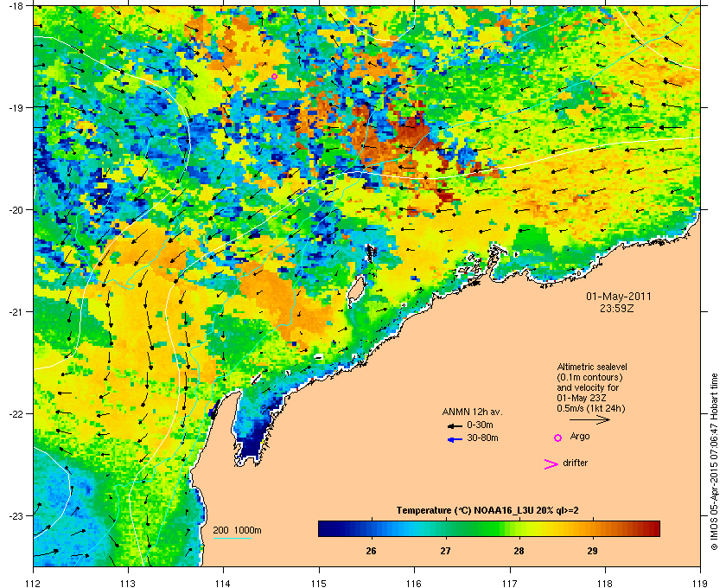Image resolution: width=726 pixels, height=588 pixels.
Task: Click the magenta Argo legend circle
Action: click(x=558, y=438)
